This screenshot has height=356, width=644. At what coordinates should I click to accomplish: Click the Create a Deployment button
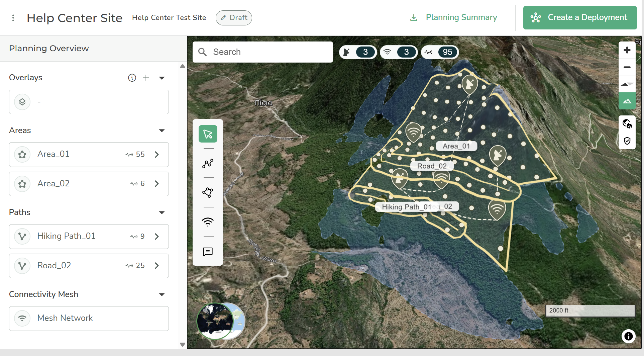click(x=580, y=18)
